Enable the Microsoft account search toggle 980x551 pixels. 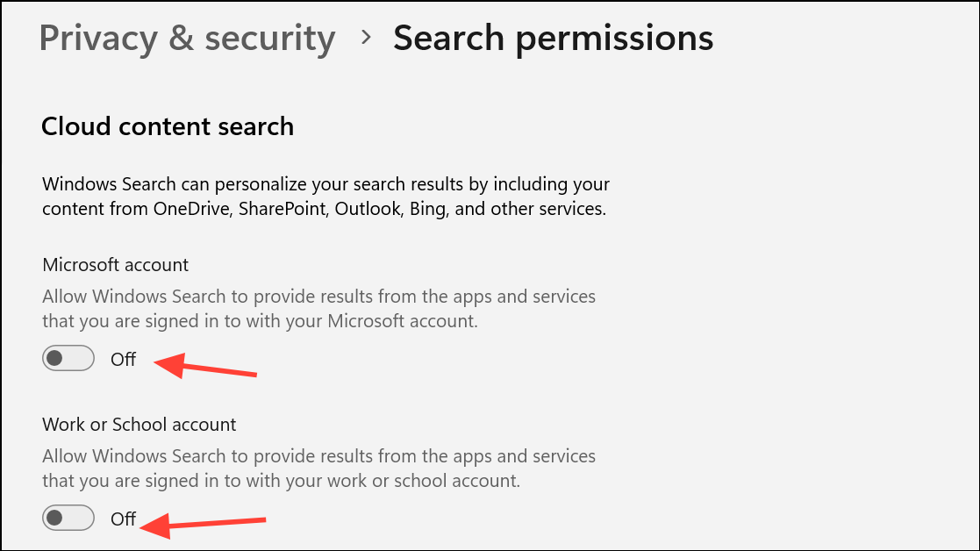[68, 358]
